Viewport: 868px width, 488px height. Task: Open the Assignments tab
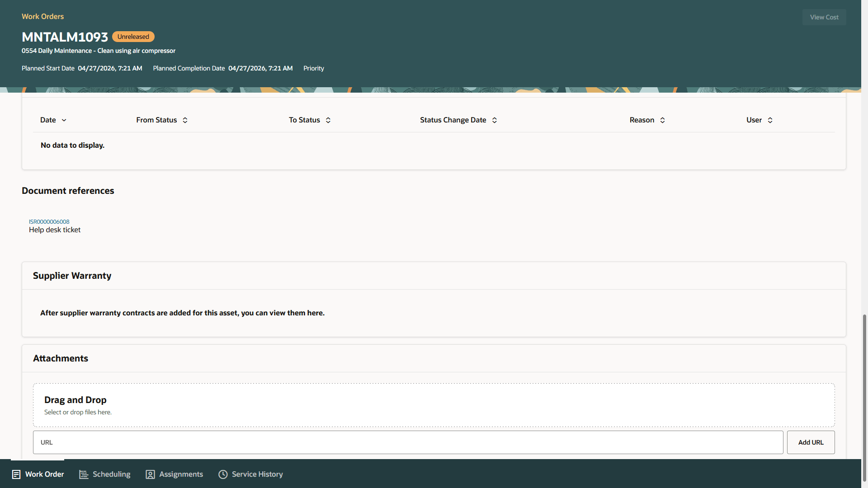coord(175,474)
